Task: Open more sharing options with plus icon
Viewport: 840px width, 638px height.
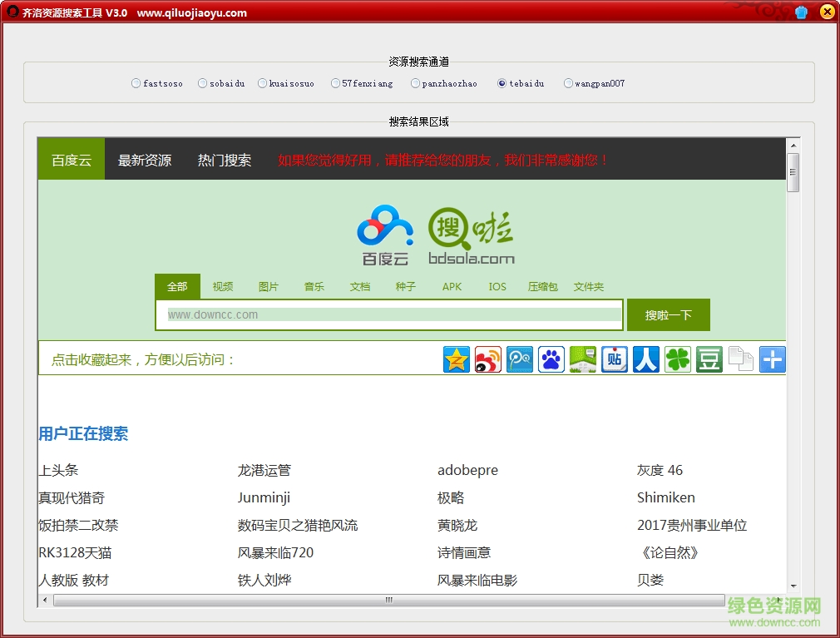Action: (772, 359)
